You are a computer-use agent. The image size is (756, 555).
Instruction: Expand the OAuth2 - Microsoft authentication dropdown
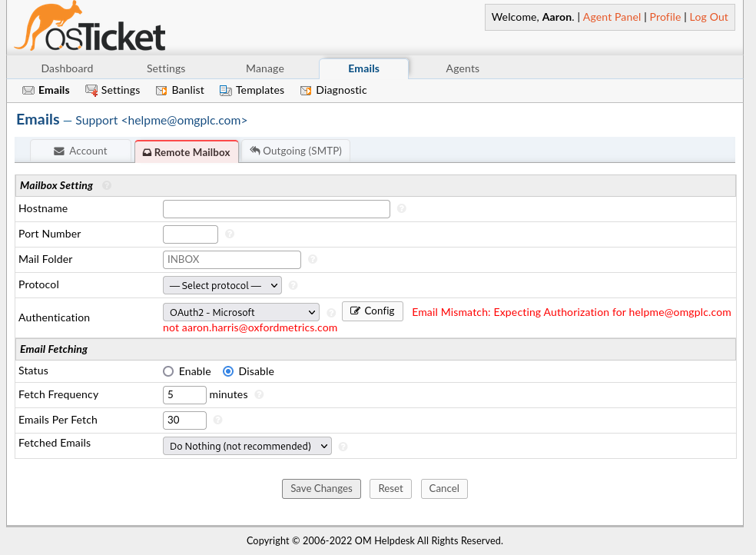click(240, 312)
